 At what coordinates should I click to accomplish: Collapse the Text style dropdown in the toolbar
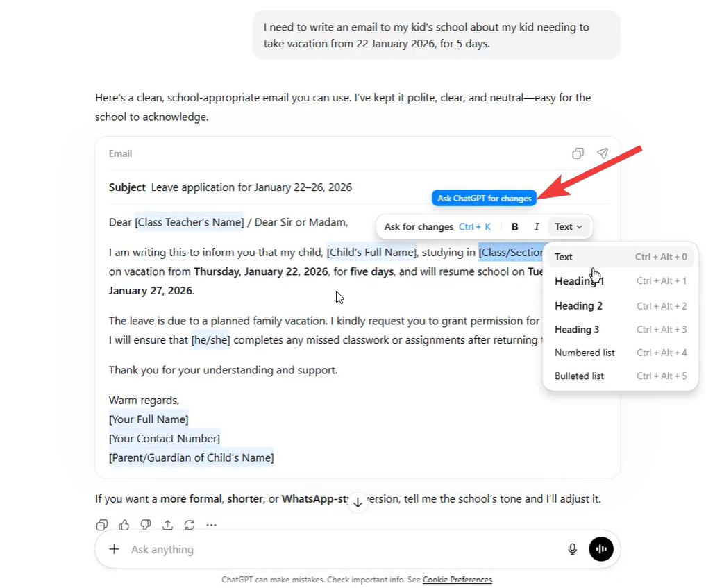[569, 227]
